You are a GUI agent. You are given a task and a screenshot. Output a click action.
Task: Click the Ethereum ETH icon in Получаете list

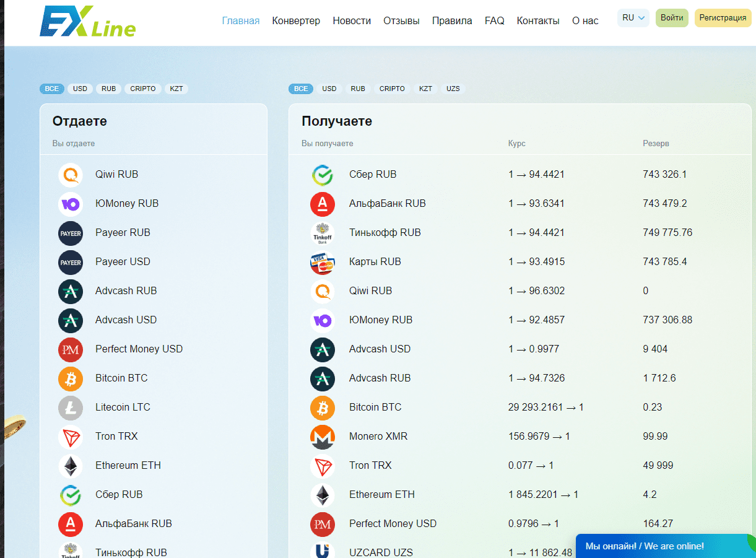tap(323, 495)
